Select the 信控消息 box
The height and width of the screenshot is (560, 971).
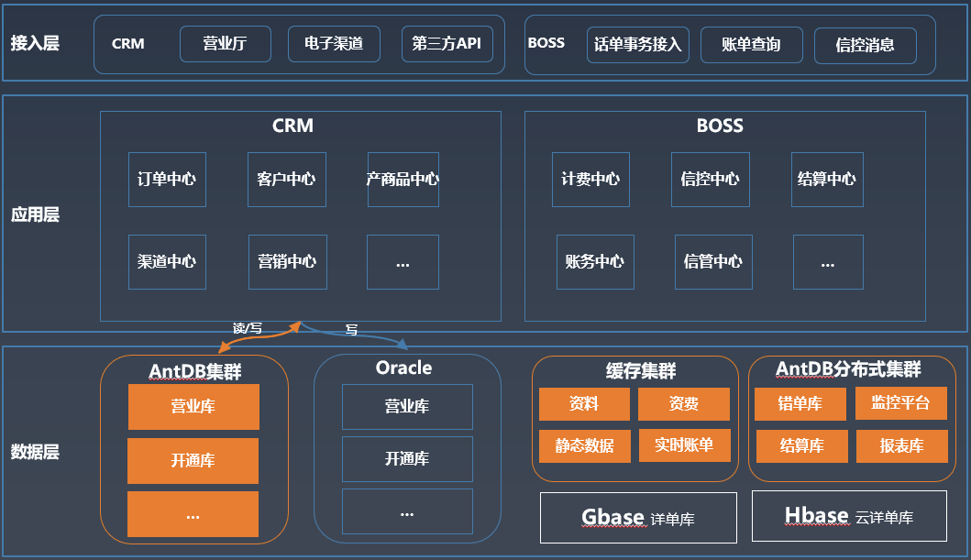tap(866, 46)
